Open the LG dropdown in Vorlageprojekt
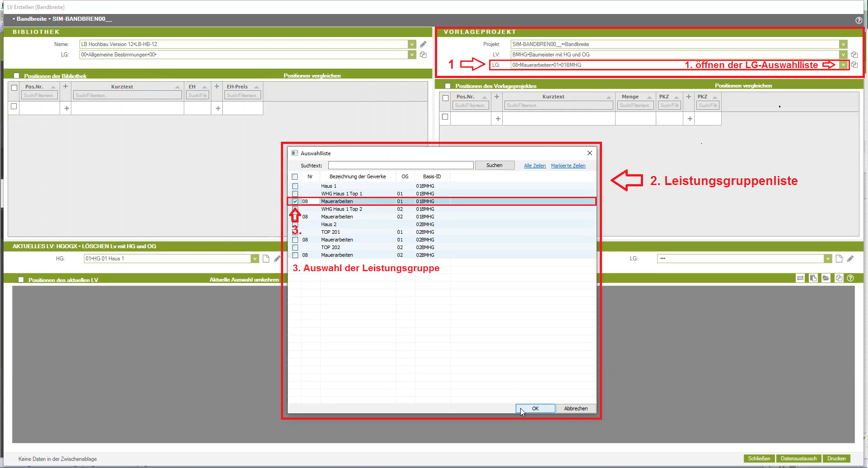This screenshot has height=468, width=868. 843,65
